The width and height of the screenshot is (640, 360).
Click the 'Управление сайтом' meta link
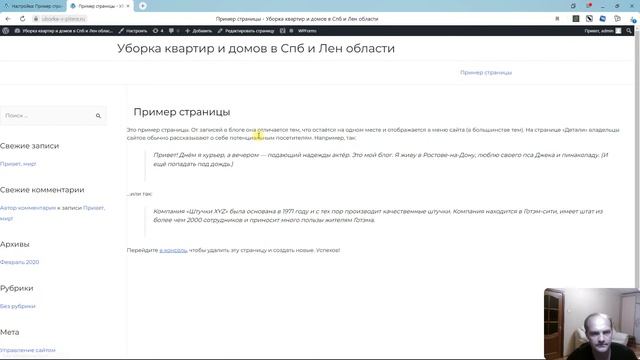point(28,350)
